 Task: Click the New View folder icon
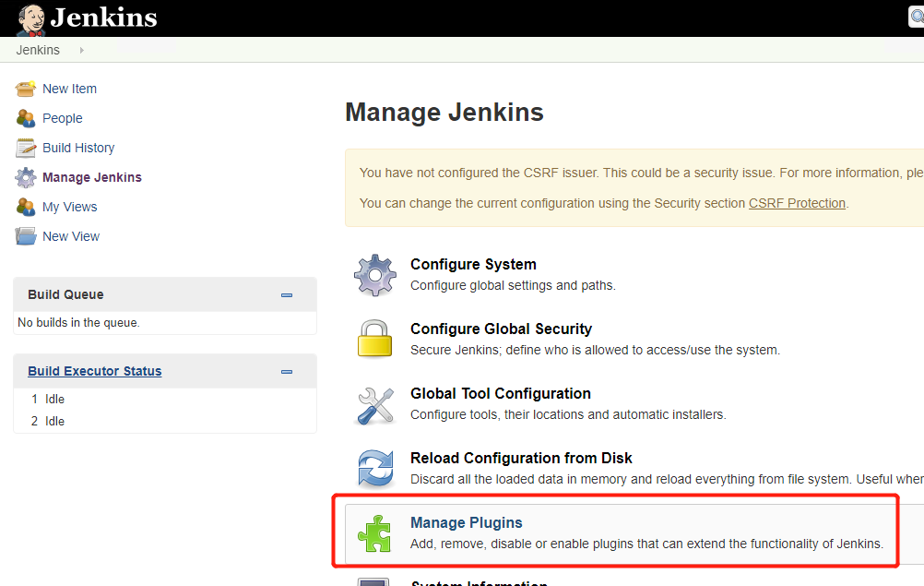26,236
